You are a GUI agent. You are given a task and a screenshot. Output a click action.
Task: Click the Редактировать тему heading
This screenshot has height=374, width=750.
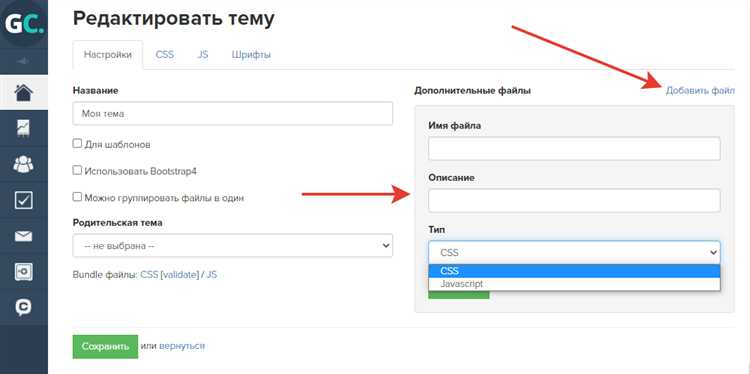point(174,19)
